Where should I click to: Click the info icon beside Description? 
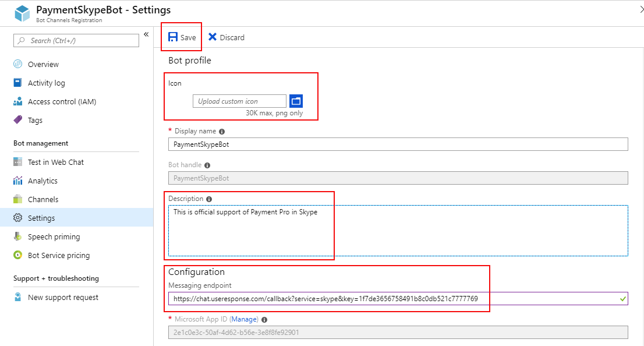pos(209,199)
